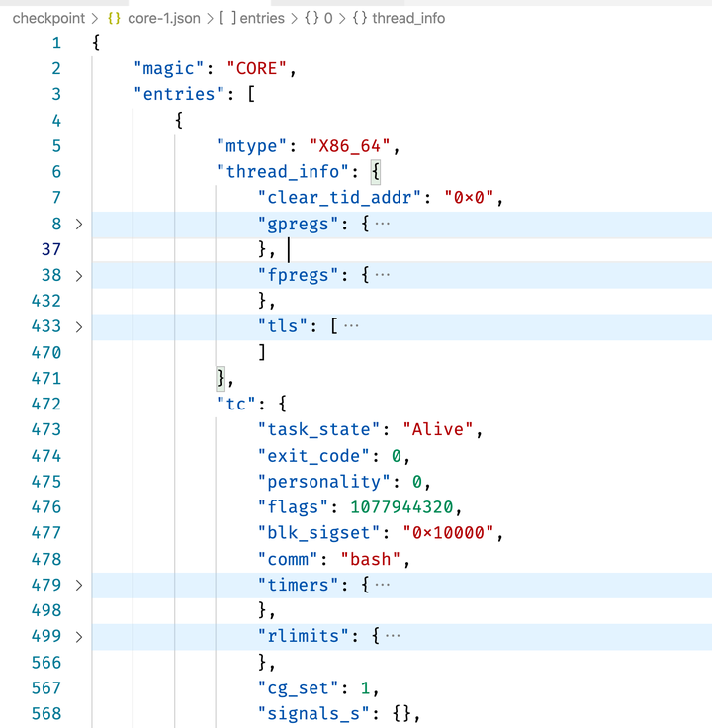Click the "thread_info" key on line 6
The image size is (712, 728).
[283, 172]
